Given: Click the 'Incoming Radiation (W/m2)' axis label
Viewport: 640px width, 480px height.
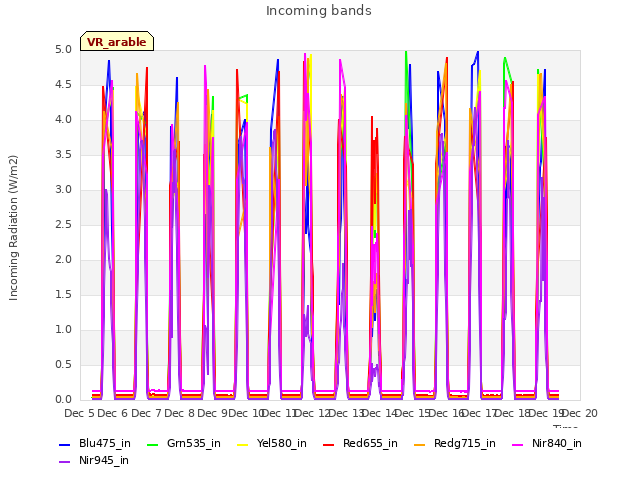Looking at the screenshot, I should click(x=13, y=228).
